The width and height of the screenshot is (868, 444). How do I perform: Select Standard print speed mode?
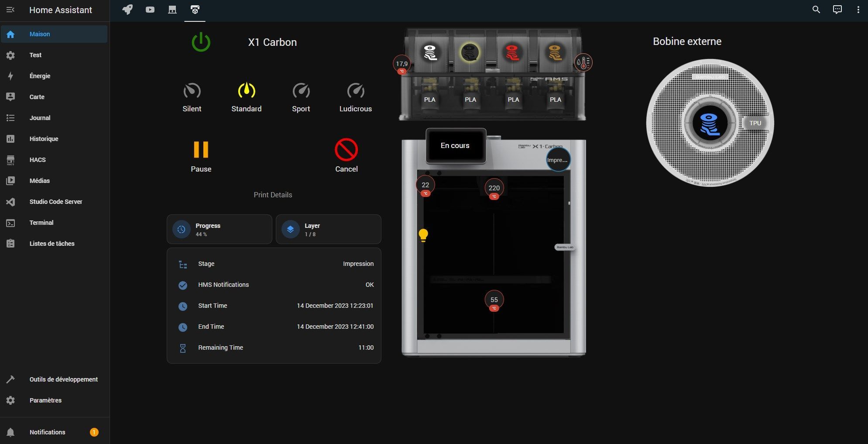(x=247, y=98)
